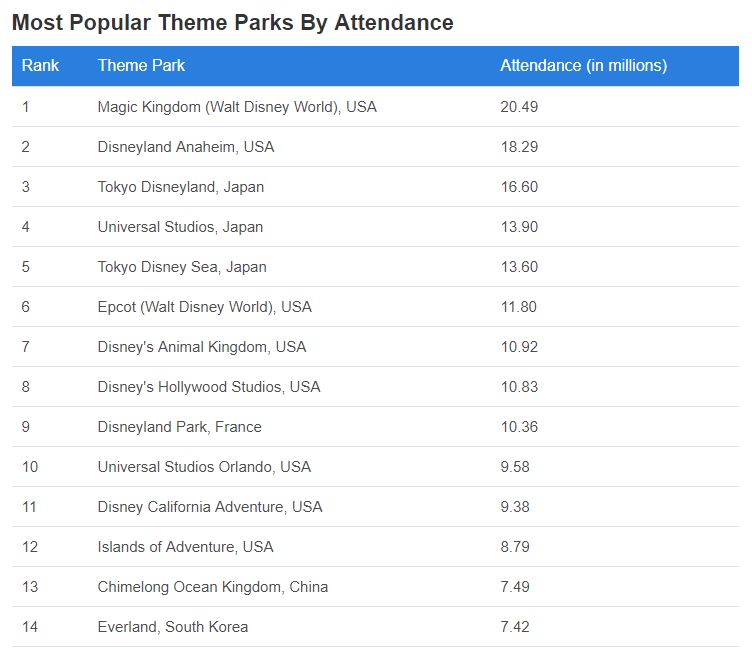Click the 20.49 attendance value

(x=519, y=106)
